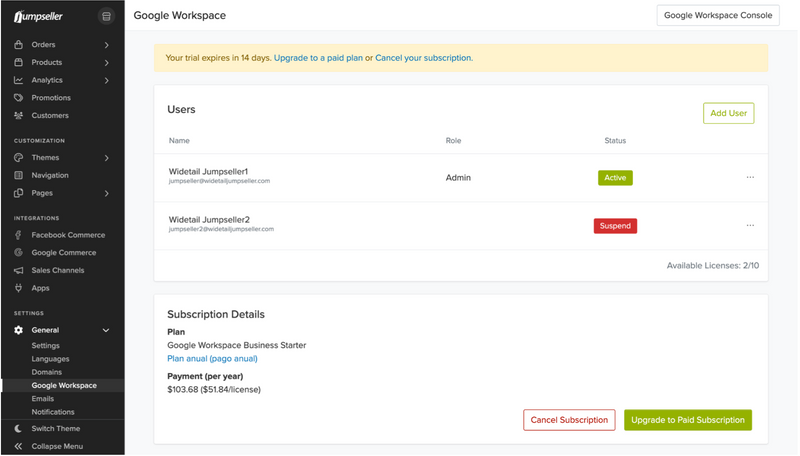Click the Facebook Commerce icon
Screen dimensions: 800x456
[19, 235]
